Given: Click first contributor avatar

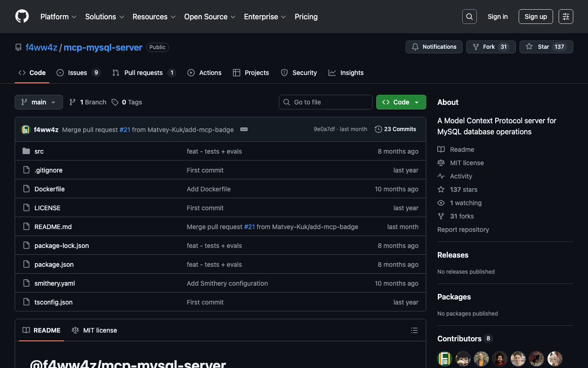Looking at the screenshot, I should 445,358.
